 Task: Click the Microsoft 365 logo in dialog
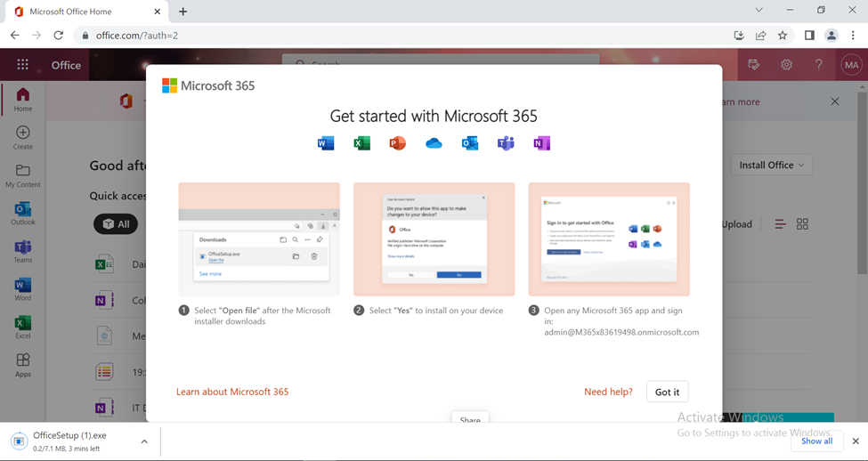(208, 85)
